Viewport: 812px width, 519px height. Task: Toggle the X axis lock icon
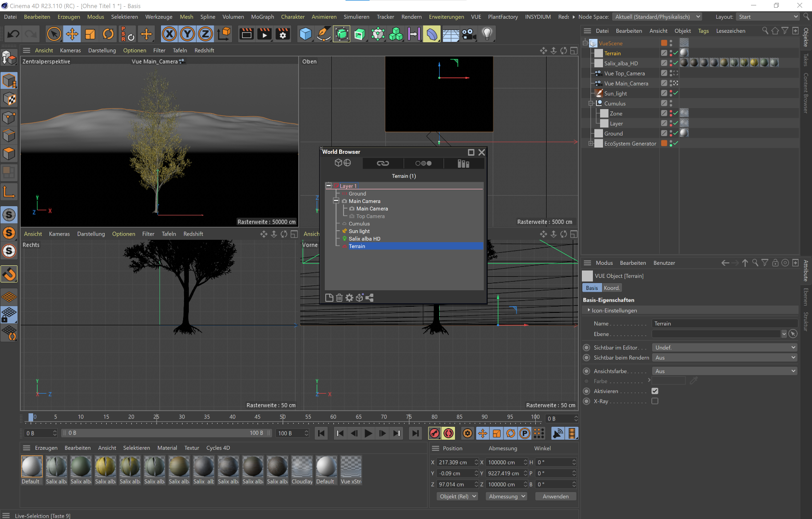point(169,34)
